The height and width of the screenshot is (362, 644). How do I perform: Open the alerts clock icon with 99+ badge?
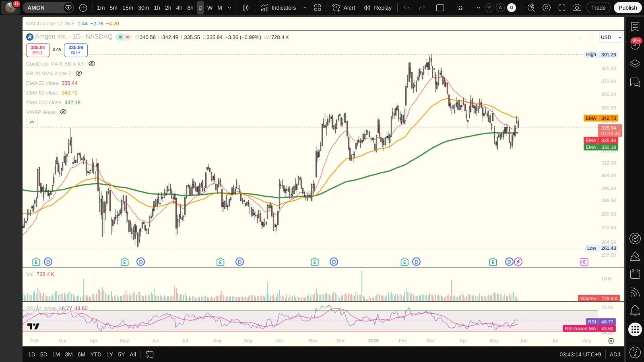635,44
